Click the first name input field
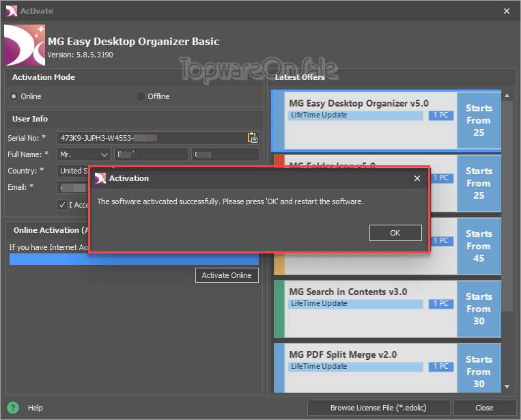 [x=151, y=154]
